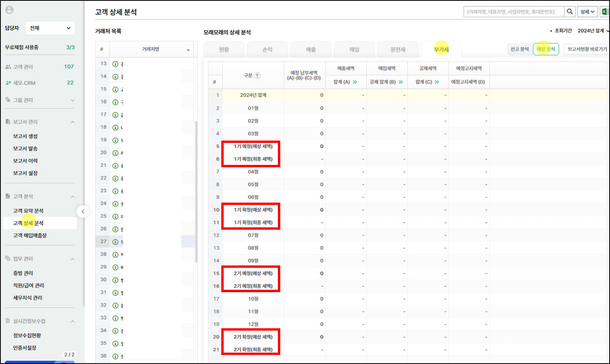The height and width of the screenshot is (364, 610).
Task: Switch to 신고 분석 view
Action: 519,49
